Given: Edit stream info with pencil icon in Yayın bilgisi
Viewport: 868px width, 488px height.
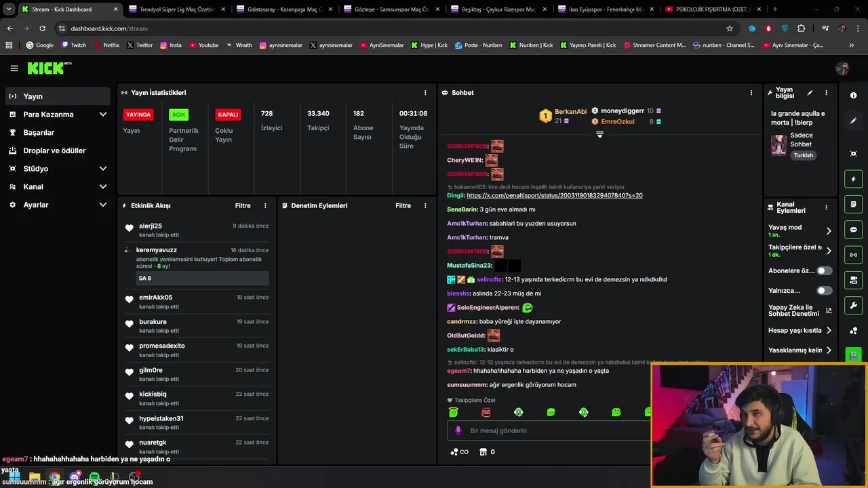Looking at the screenshot, I should click(x=810, y=93).
